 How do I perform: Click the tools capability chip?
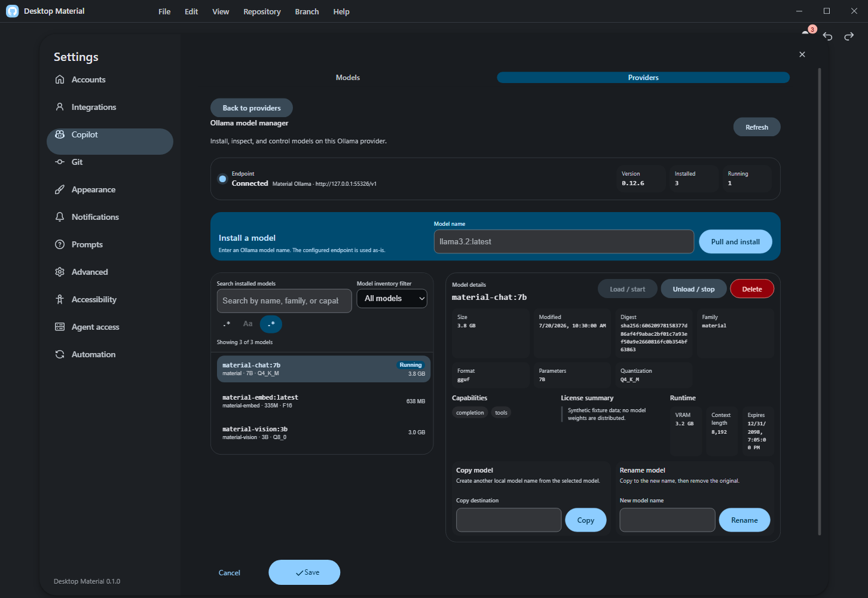click(501, 413)
